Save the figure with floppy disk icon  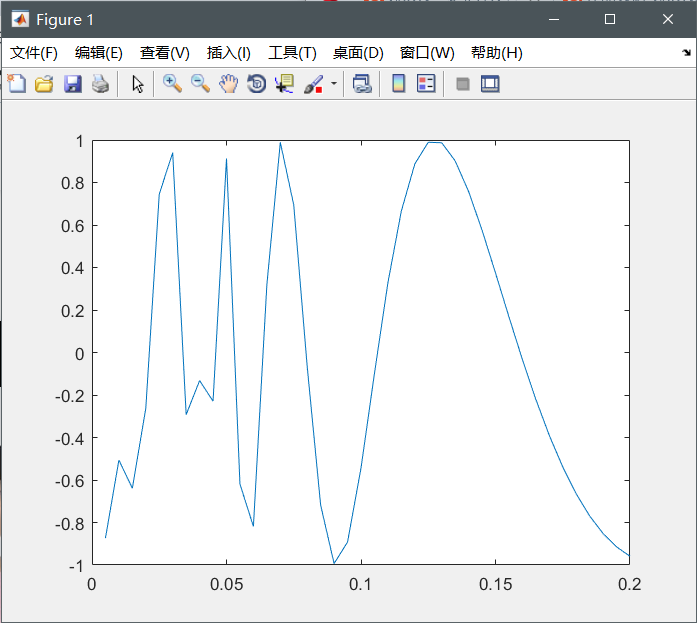72,84
